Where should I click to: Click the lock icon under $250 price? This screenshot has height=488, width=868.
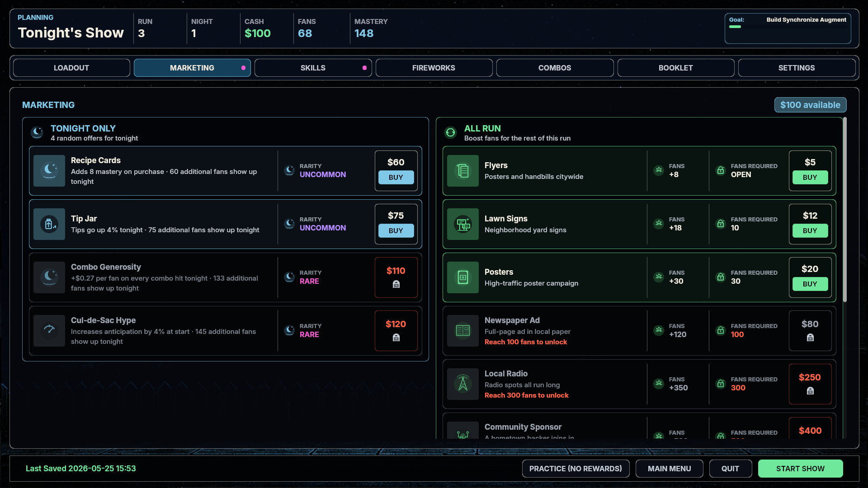pos(810,391)
